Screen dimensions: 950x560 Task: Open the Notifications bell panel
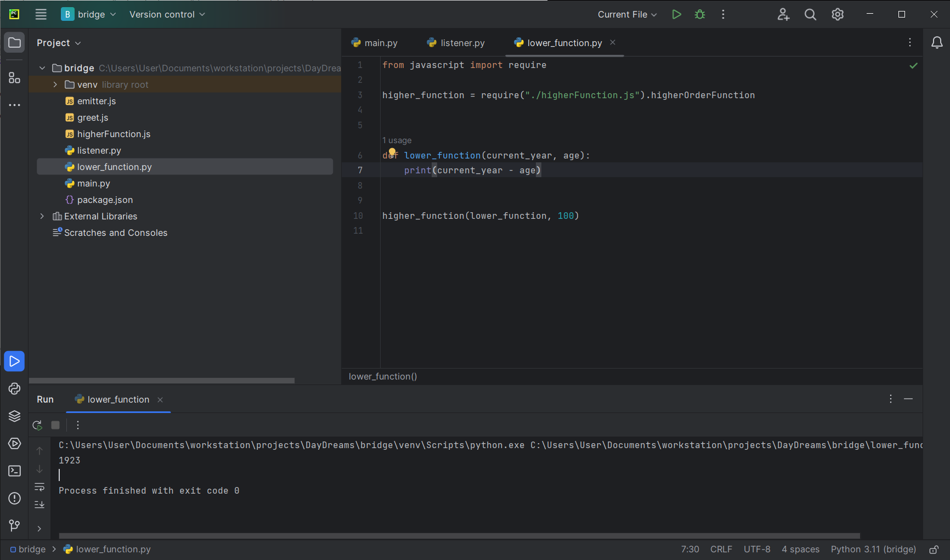(937, 43)
